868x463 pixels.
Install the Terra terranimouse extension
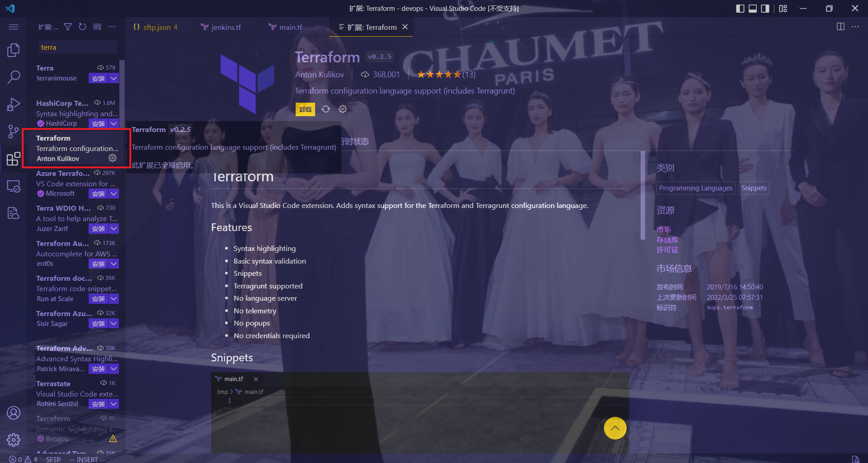point(98,78)
